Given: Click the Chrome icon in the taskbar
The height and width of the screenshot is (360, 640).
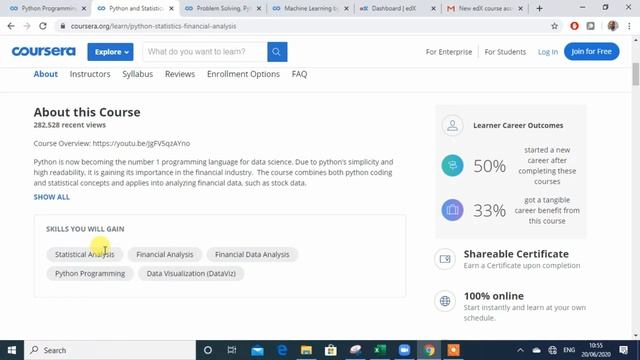Looking at the screenshot, I should tap(429, 350).
